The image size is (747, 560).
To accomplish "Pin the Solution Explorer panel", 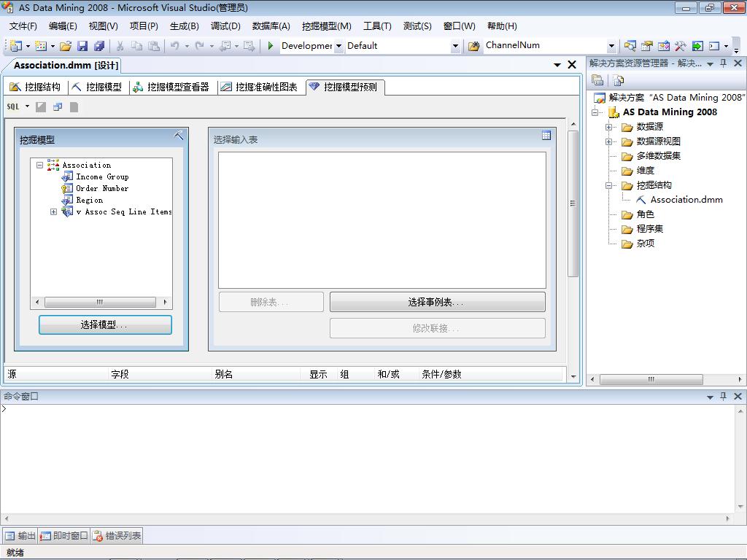I will pos(723,63).
